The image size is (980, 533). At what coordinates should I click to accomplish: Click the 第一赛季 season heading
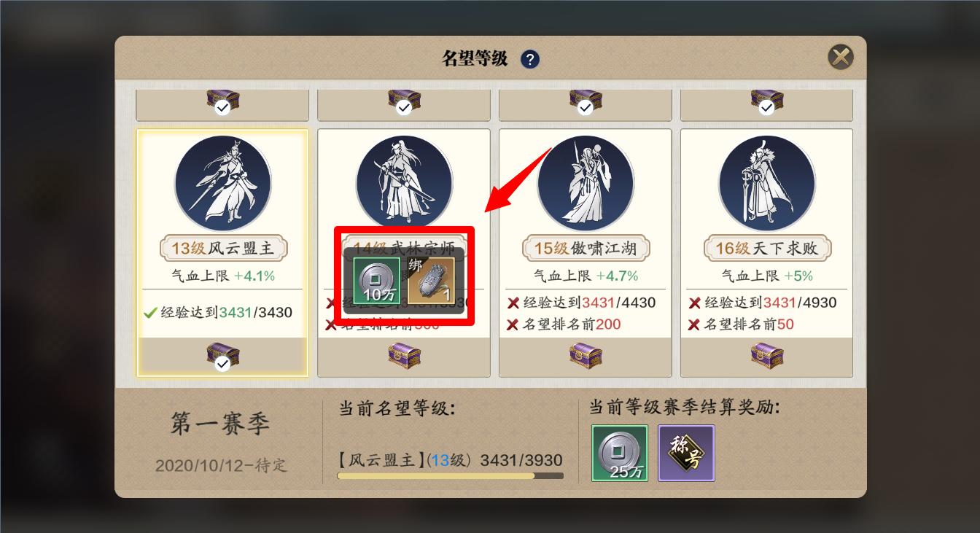pyautogui.click(x=220, y=424)
